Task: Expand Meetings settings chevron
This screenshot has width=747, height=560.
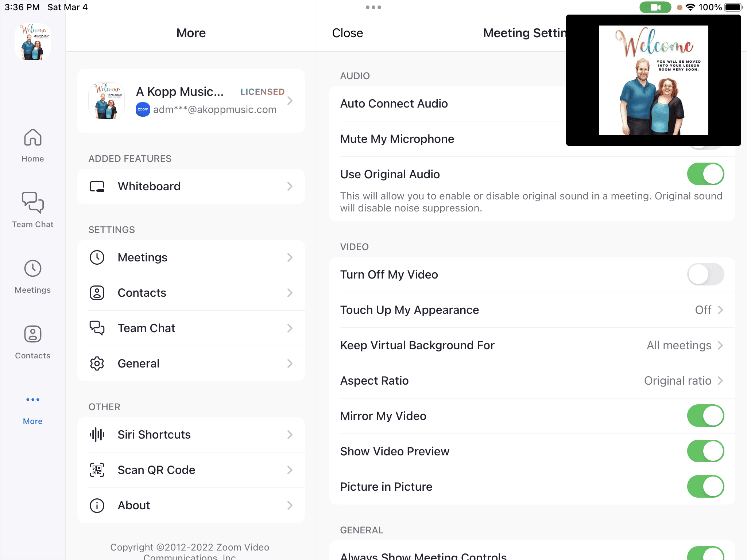Action: 290,257
